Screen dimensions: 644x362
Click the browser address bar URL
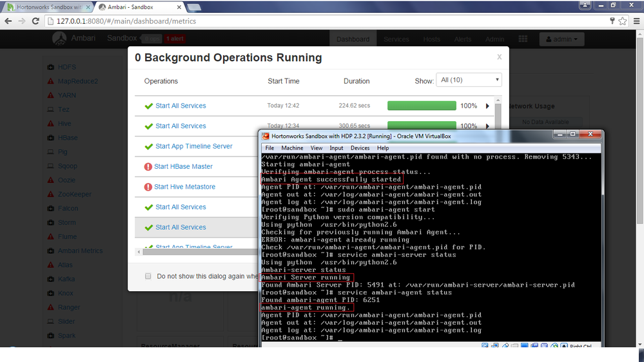point(126,21)
